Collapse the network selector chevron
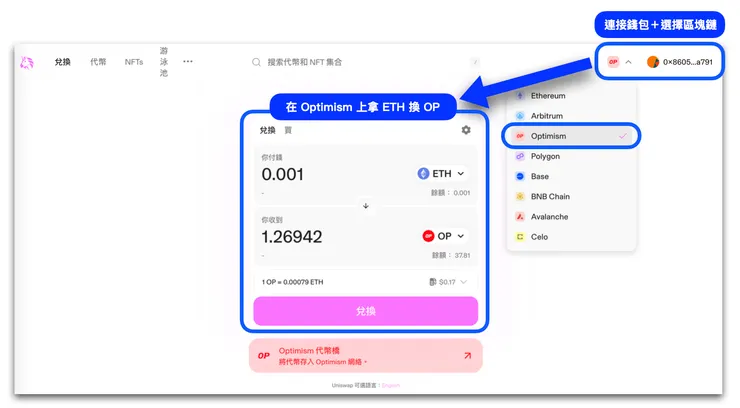This screenshot has width=740, height=408. [628, 62]
